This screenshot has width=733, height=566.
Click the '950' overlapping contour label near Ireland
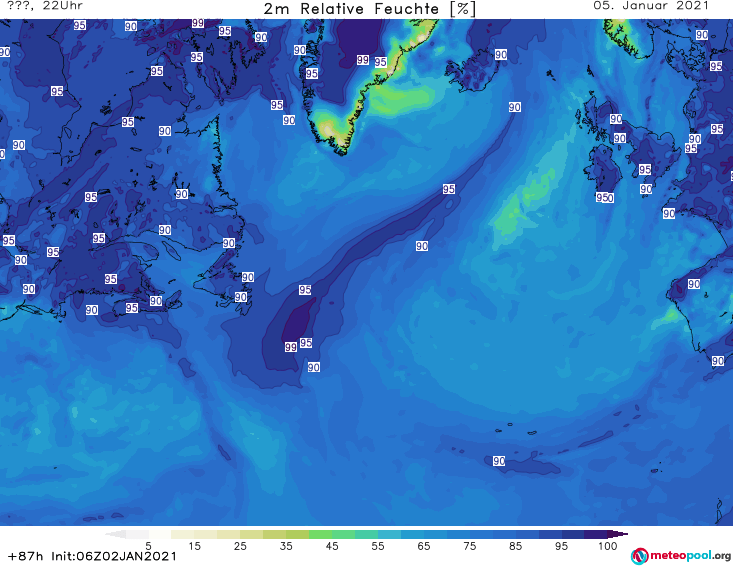tap(604, 198)
